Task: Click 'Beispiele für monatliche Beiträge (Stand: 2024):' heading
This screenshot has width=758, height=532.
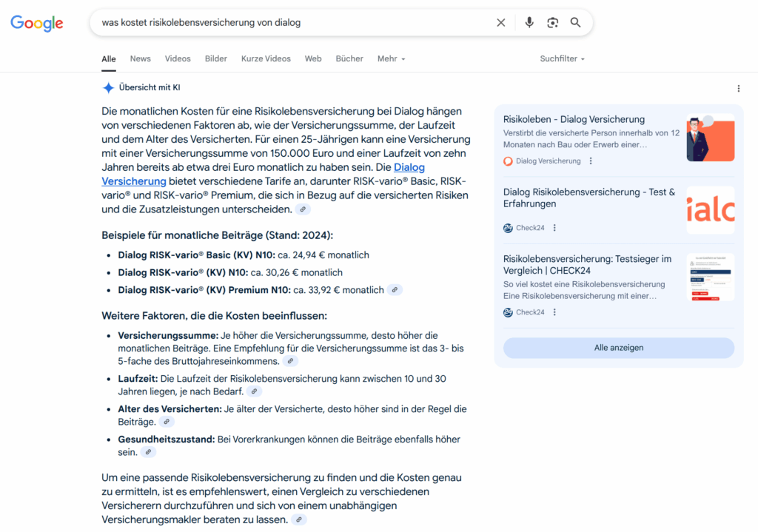Action: coord(217,235)
